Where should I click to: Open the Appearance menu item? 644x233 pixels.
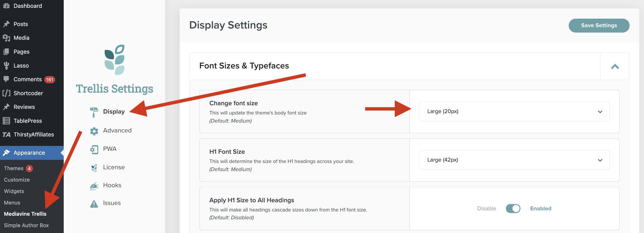tap(32, 153)
